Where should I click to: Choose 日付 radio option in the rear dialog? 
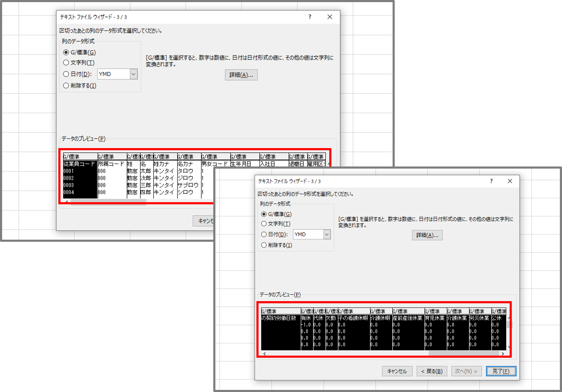[x=66, y=74]
